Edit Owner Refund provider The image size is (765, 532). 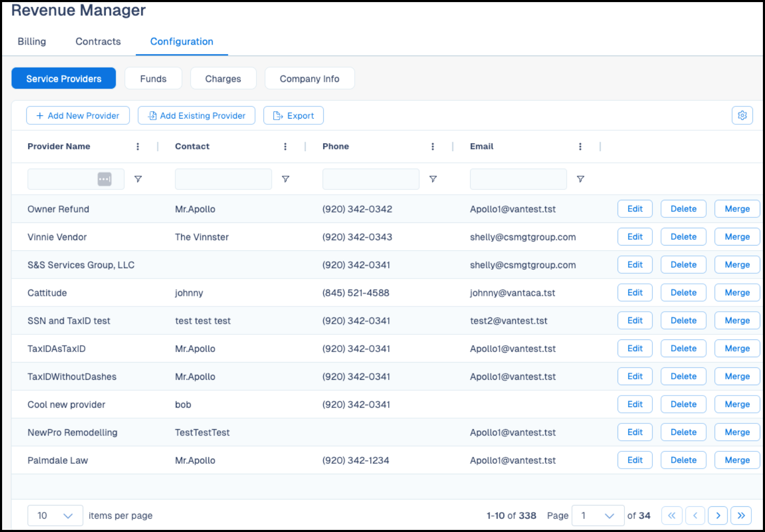[635, 209]
